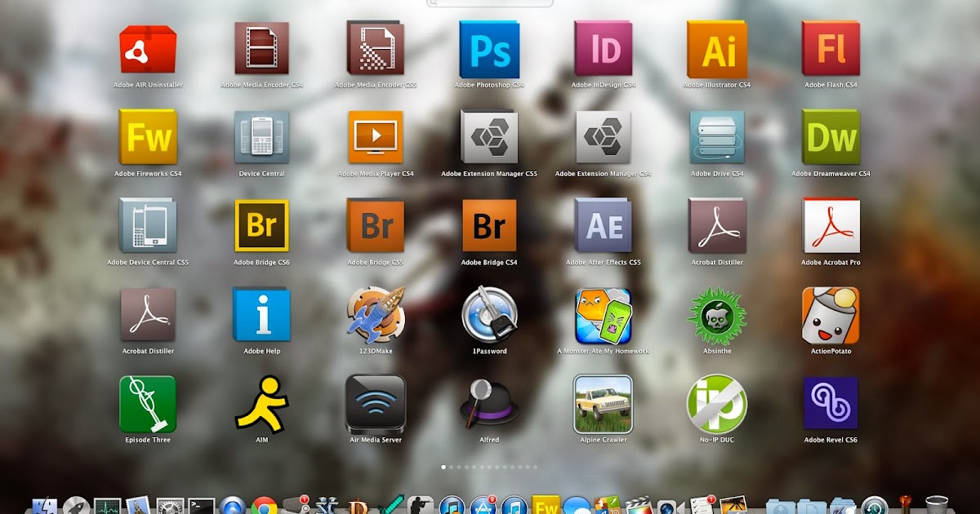Launch Adobe Media Encoder CS4
The height and width of the screenshot is (514, 980).
(x=261, y=49)
